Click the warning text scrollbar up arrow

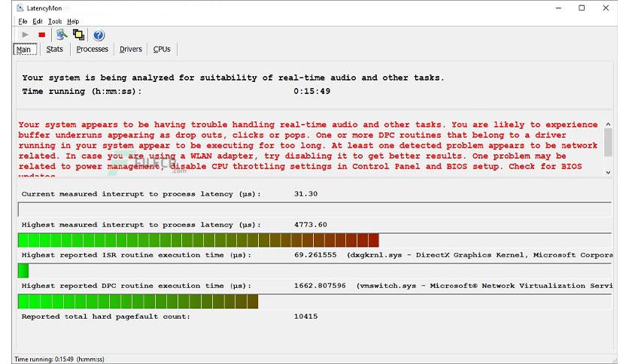[608, 124]
